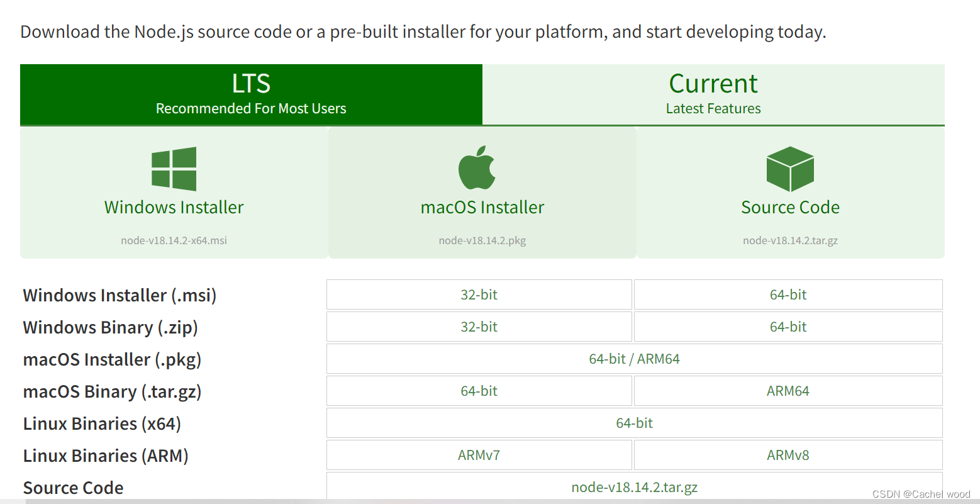Click the Download the Node.js intro sentence
Viewport: 980px width, 504px height.
click(x=423, y=31)
